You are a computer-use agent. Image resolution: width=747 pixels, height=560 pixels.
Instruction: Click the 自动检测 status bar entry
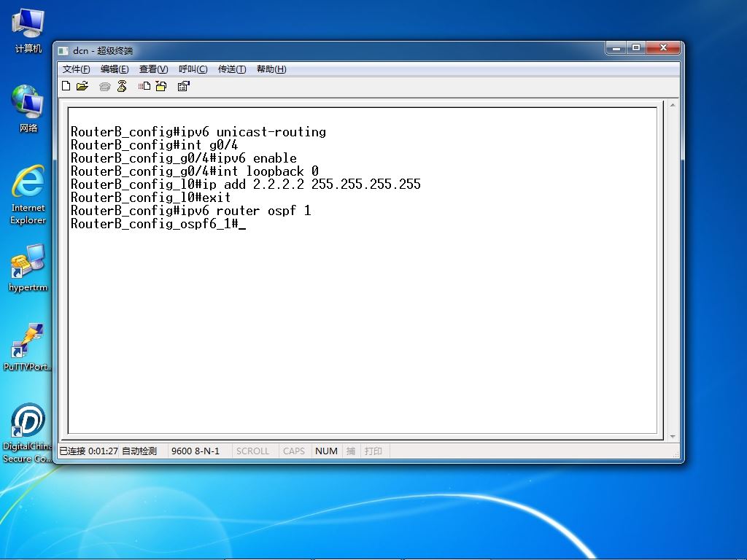[139, 451]
